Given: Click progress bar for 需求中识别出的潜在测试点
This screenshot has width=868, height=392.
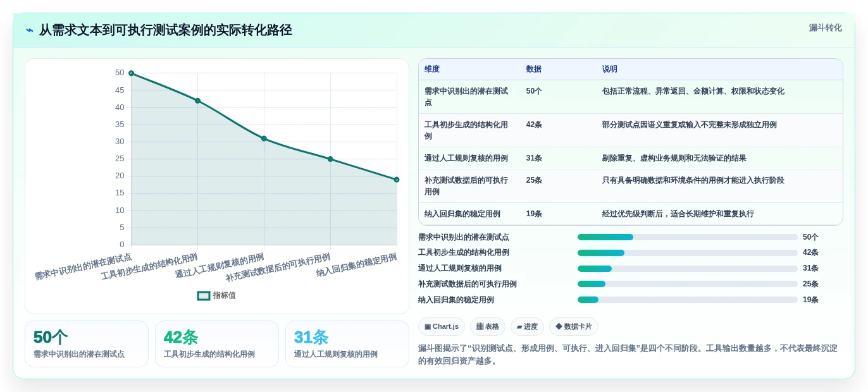Looking at the screenshot, I should coord(688,237).
